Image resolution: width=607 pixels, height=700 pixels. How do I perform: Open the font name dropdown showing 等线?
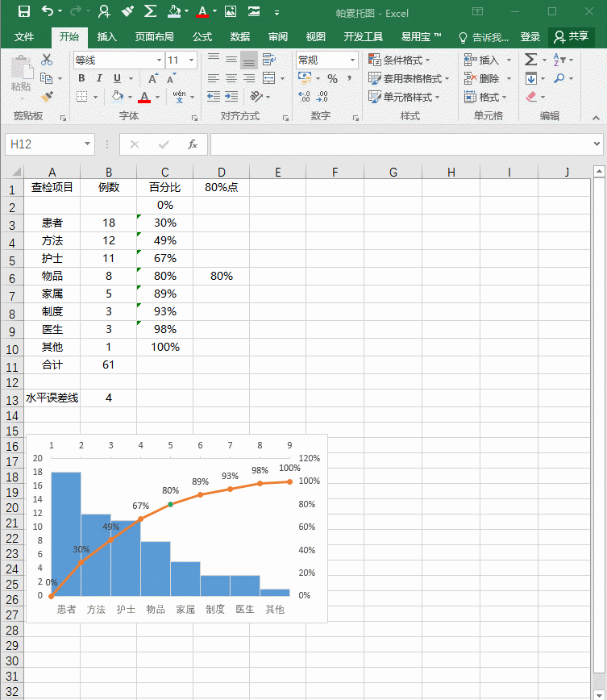[159, 60]
